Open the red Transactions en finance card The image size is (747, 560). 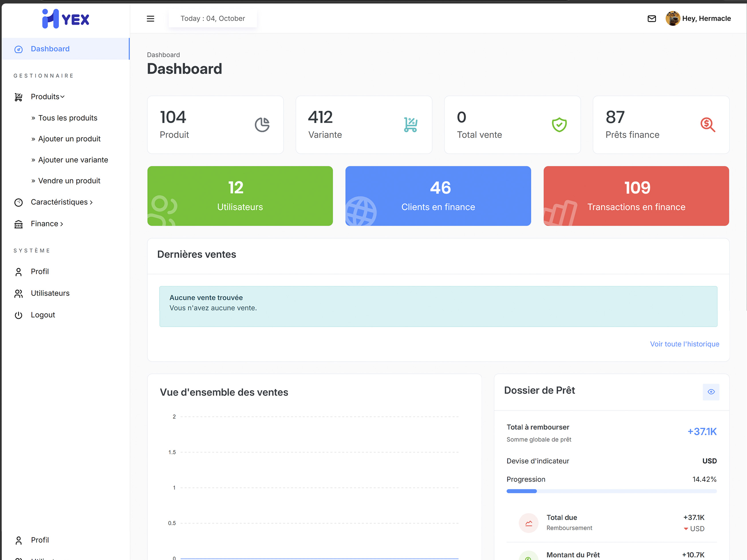pos(636,196)
